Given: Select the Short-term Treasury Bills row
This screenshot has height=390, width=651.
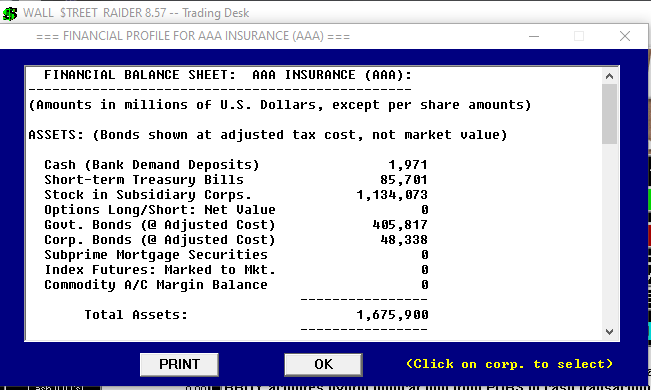Looking at the screenshot, I should pos(236,180).
